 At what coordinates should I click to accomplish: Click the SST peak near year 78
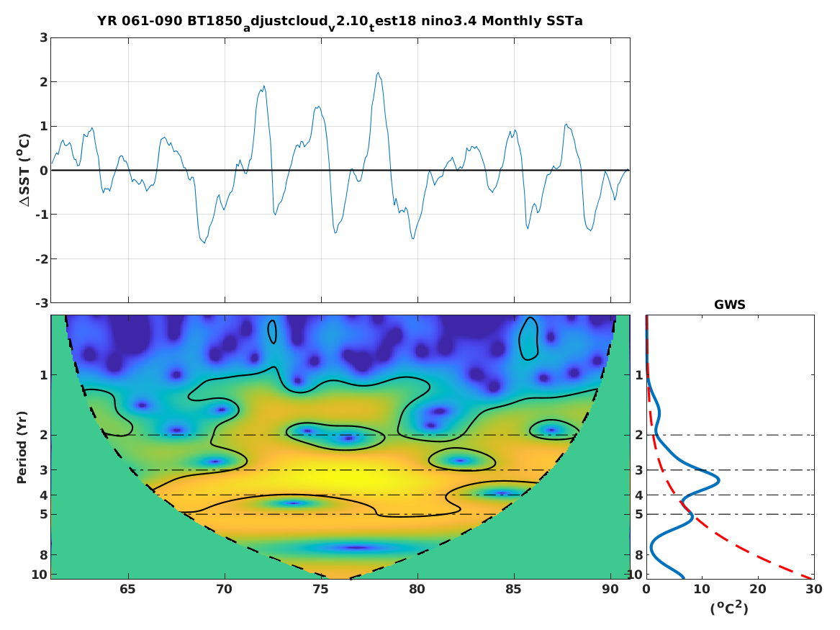pyautogui.click(x=378, y=73)
